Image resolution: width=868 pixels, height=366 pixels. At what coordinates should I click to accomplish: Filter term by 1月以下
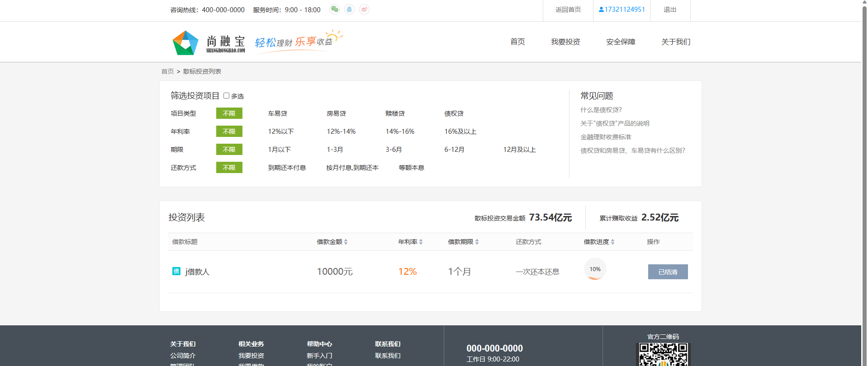point(280,150)
